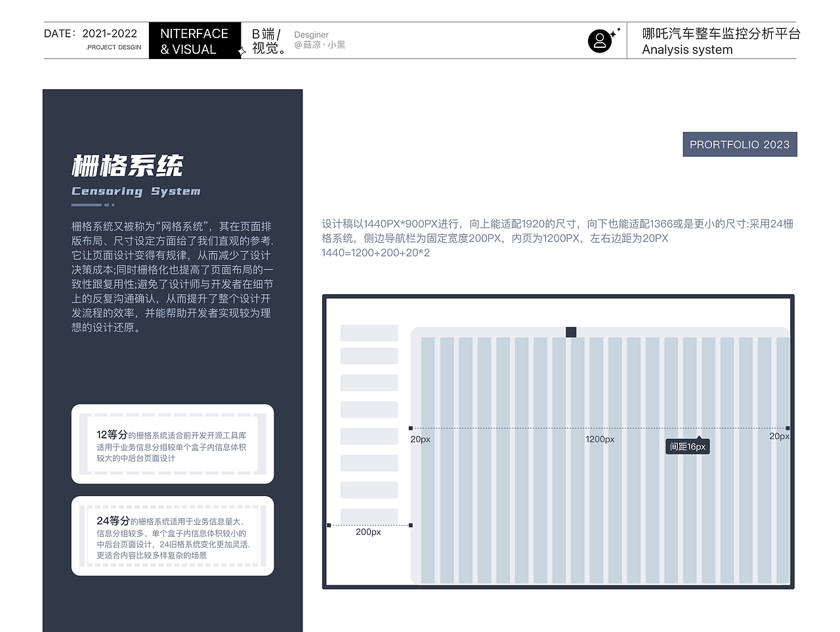Select the 'NITERFACE & VISUAL' black tag

[195, 40]
